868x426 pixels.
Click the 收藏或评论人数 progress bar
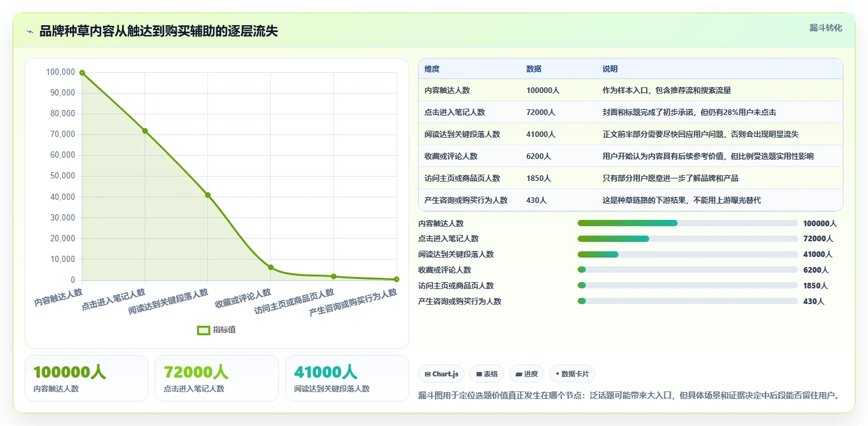point(688,270)
